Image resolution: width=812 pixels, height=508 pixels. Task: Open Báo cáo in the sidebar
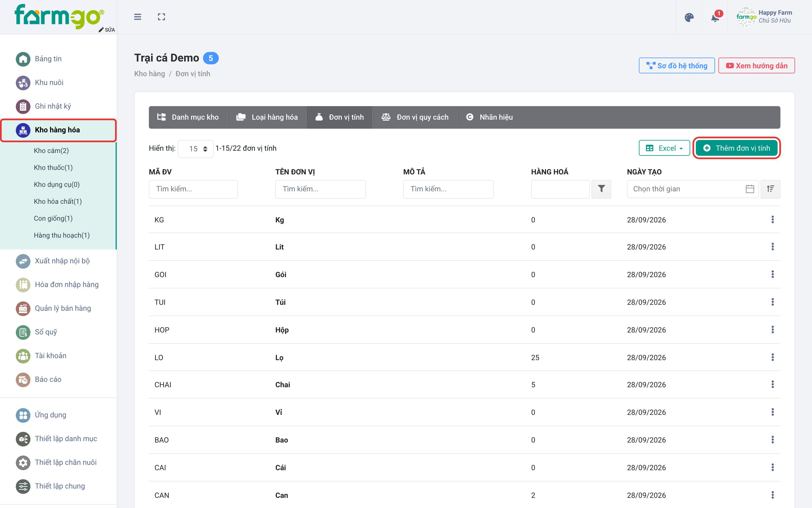pos(39,380)
